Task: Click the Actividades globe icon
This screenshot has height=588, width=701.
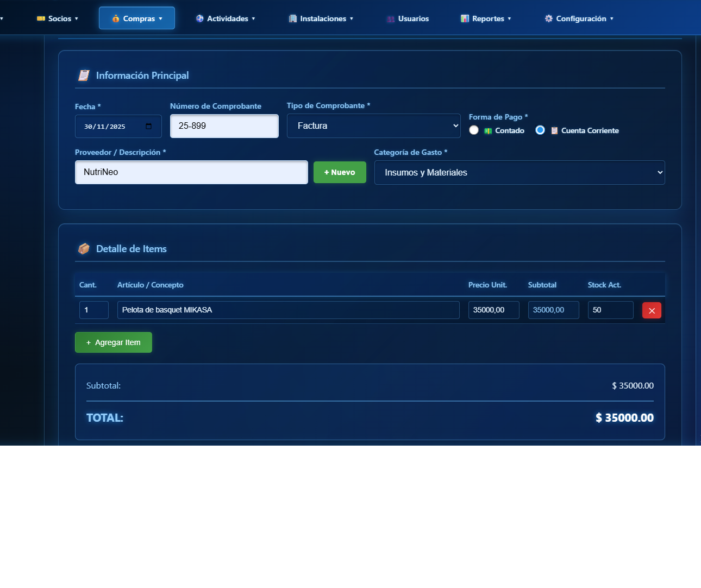Action: click(199, 18)
